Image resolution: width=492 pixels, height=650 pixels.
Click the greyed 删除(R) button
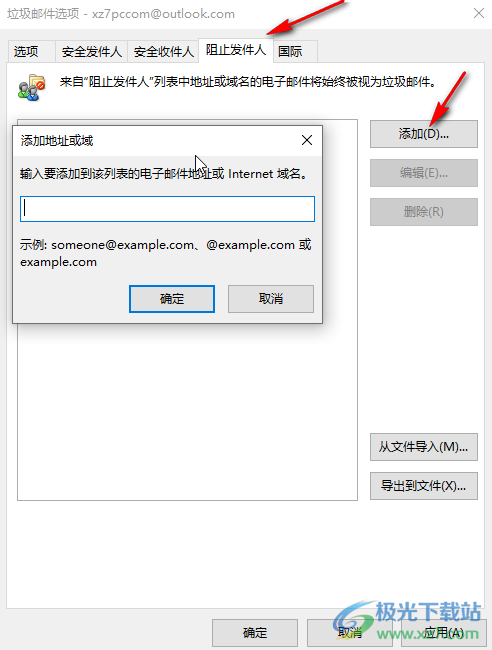click(424, 212)
